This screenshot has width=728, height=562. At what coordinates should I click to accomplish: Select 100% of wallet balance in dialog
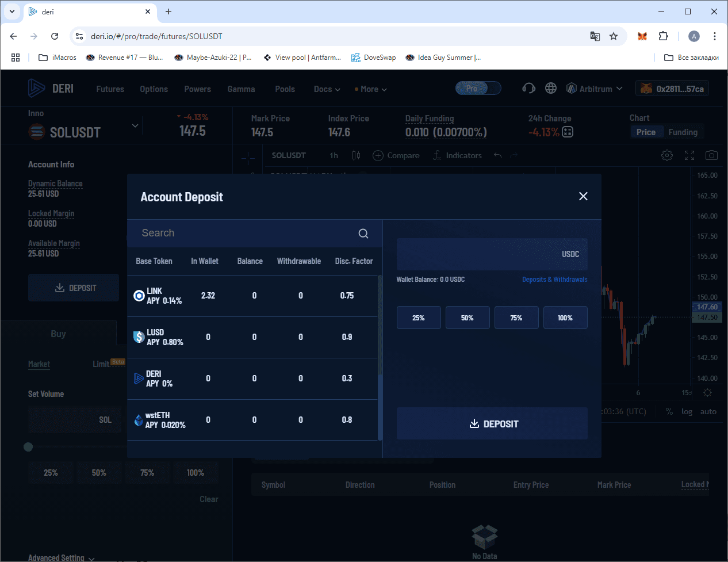[565, 318]
